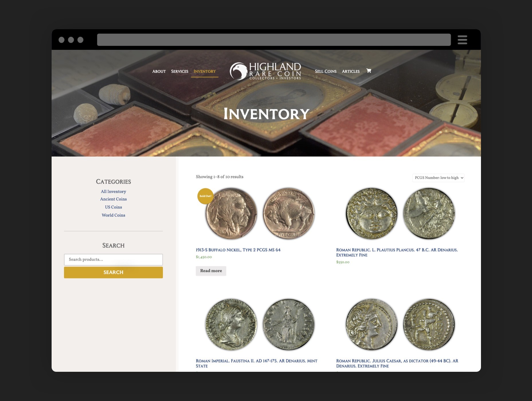This screenshot has width=532, height=401.
Task: Click the Sold Out badge
Action: pos(206,196)
